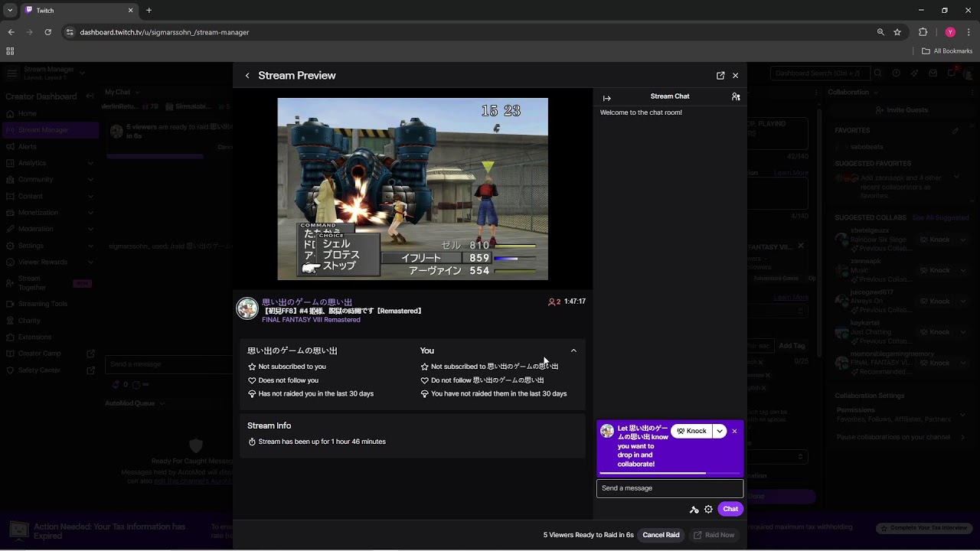Collapse the Creator Dashboard sidebar
The width and height of the screenshot is (980, 551).
coord(90,96)
